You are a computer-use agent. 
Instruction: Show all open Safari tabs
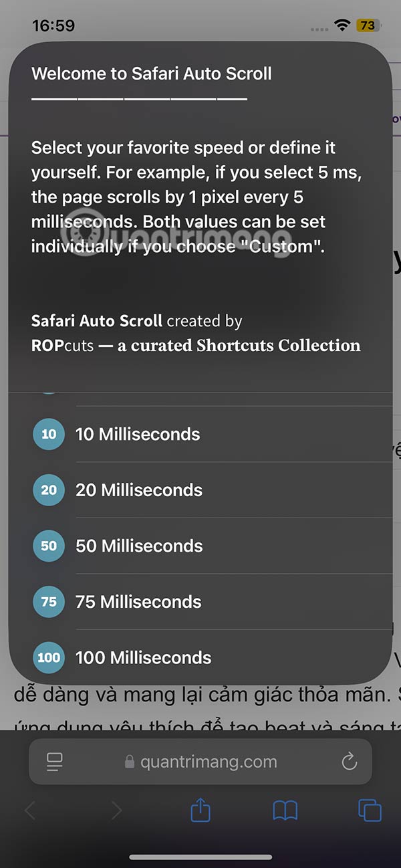(x=370, y=810)
